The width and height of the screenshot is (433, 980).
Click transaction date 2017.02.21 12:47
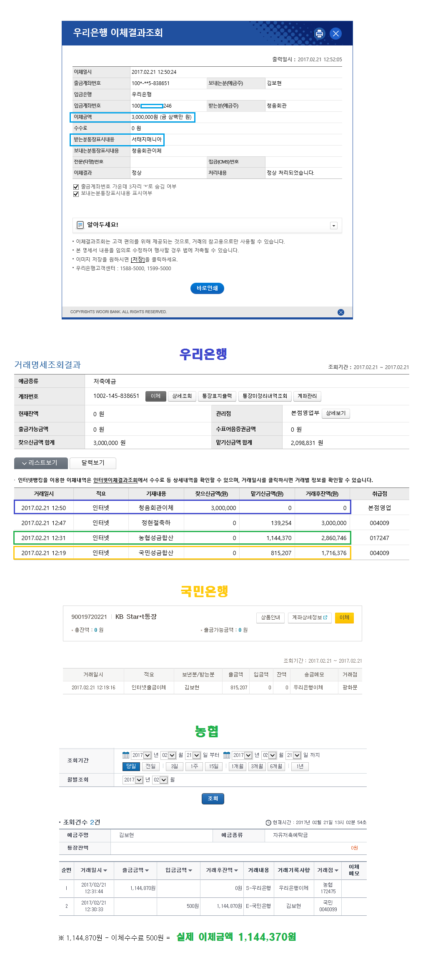(44, 523)
